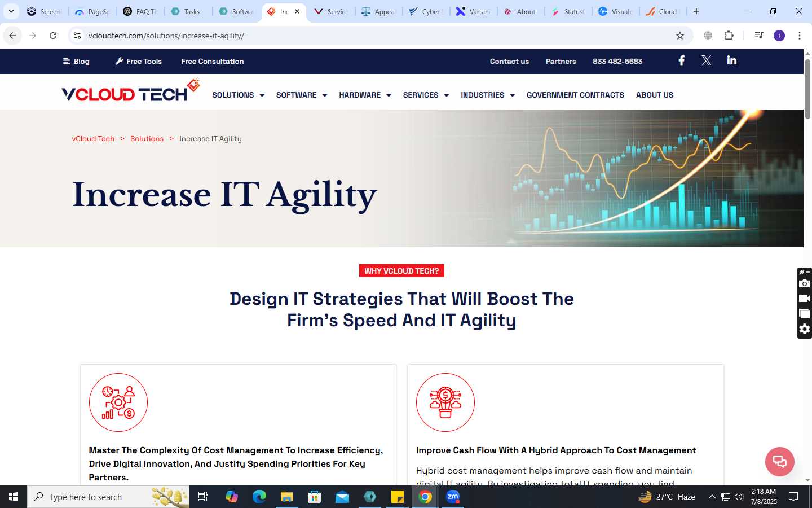The image size is (812, 508).
Task: Click the vCloud Tech logo
Action: click(131, 91)
